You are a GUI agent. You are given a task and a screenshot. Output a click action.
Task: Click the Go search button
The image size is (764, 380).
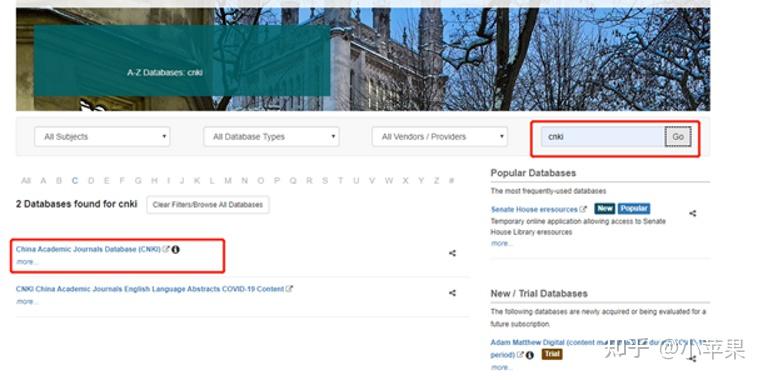click(x=678, y=137)
